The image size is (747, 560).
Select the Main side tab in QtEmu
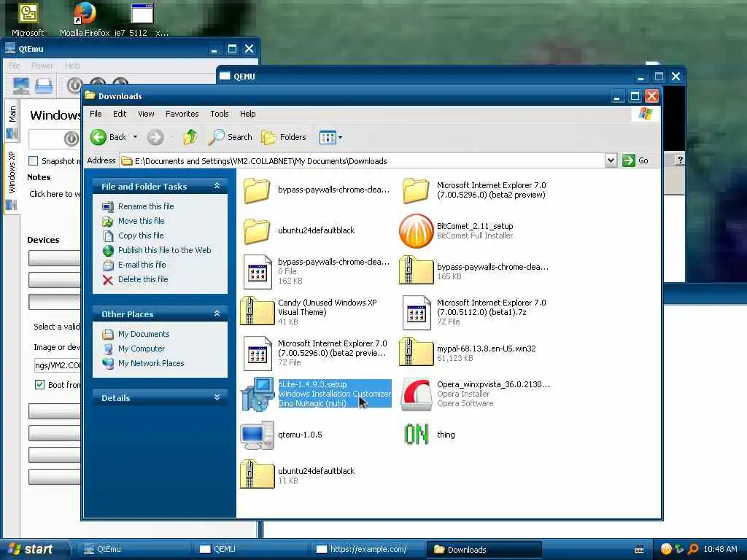pyautogui.click(x=12, y=120)
